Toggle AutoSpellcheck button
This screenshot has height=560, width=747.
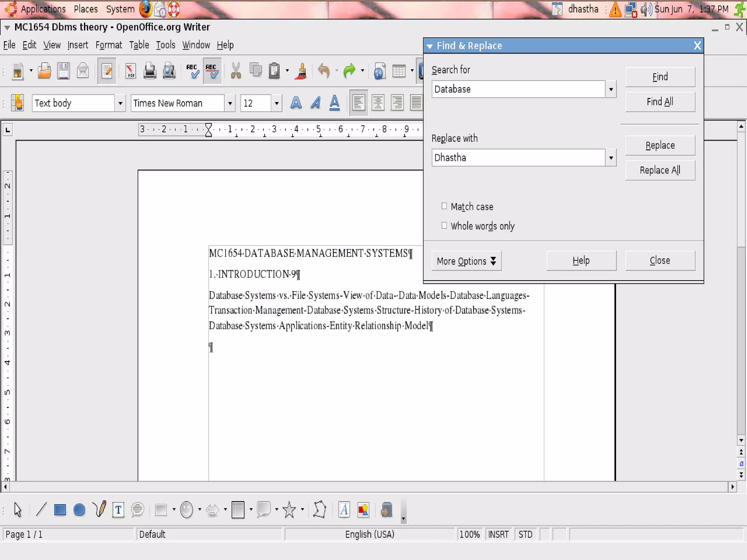(x=212, y=71)
